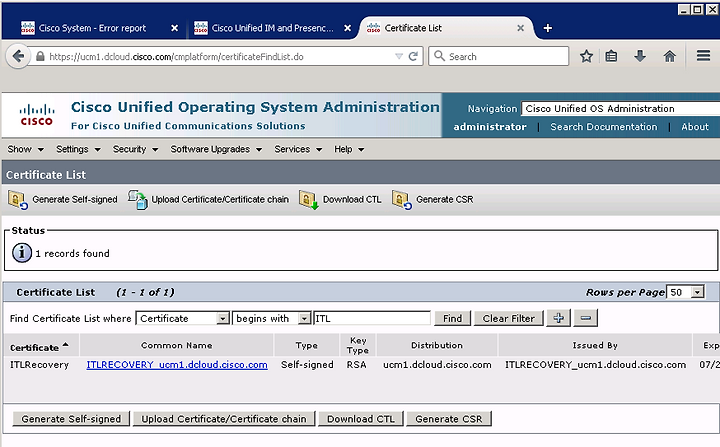
Task: Switch to Cisco Unified IM and Presence tab
Action: [272, 28]
